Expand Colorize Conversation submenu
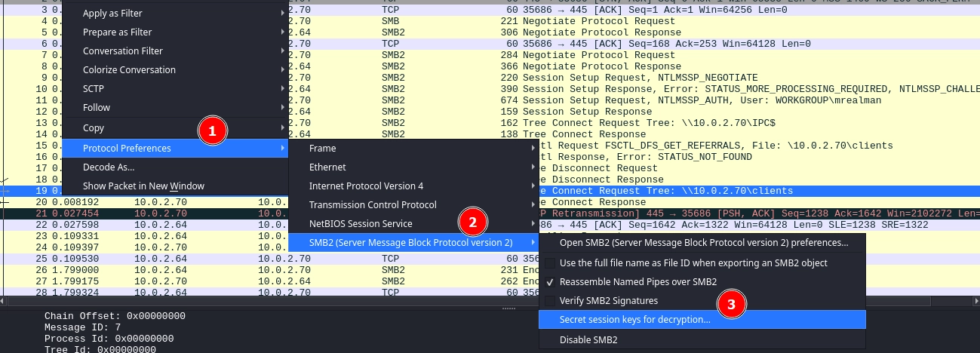Image resolution: width=980 pixels, height=353 pixels. [129, 70]
